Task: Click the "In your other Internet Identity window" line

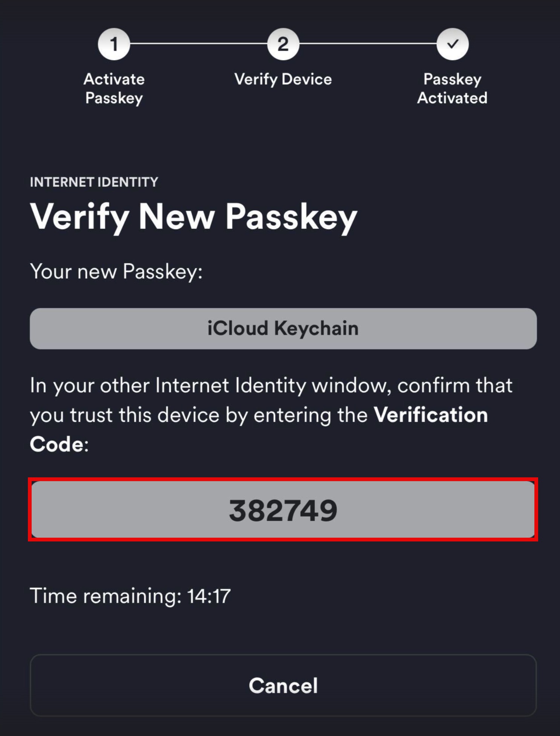Action: click(271, 385)
